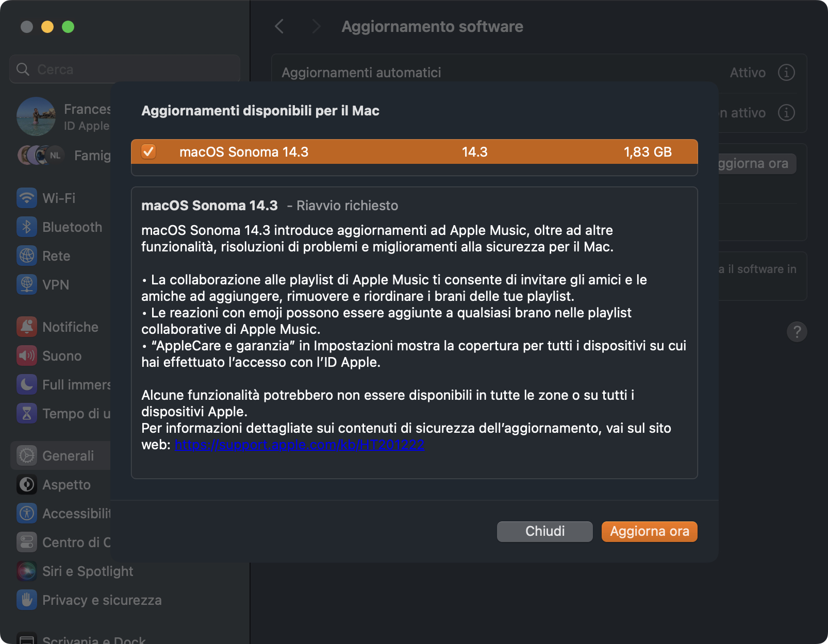
Task: Select the Generali gear icon
Action: click(27, 455)
